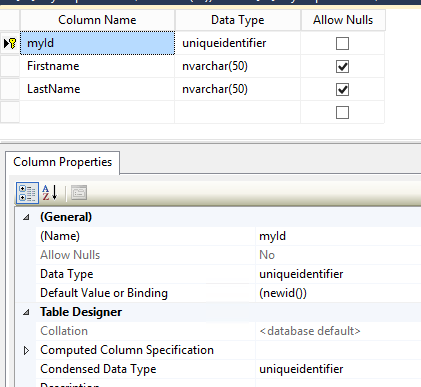The image size is (421, 387).
Task: Click the Column Name header
Action: (x=97, y=20)
